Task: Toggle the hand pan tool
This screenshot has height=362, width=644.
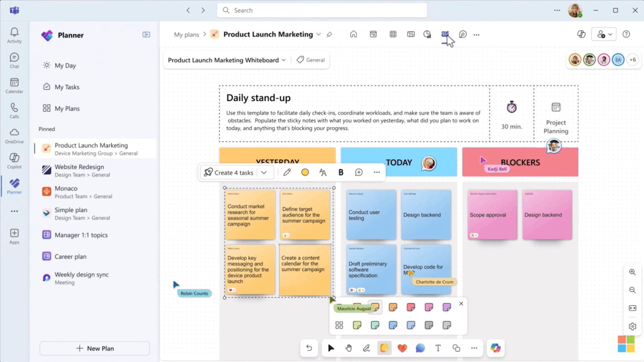Action: pyautogui.click(x=348, y=348)
